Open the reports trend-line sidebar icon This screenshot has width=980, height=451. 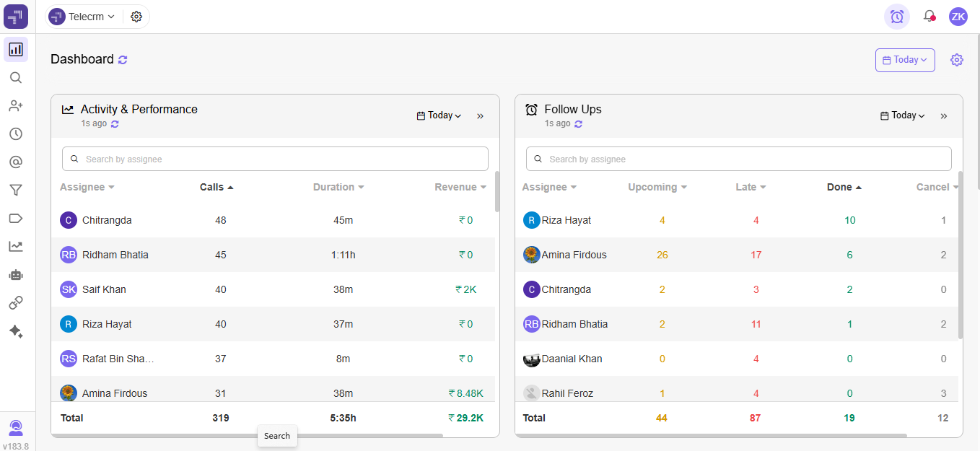tap(16, 246)
